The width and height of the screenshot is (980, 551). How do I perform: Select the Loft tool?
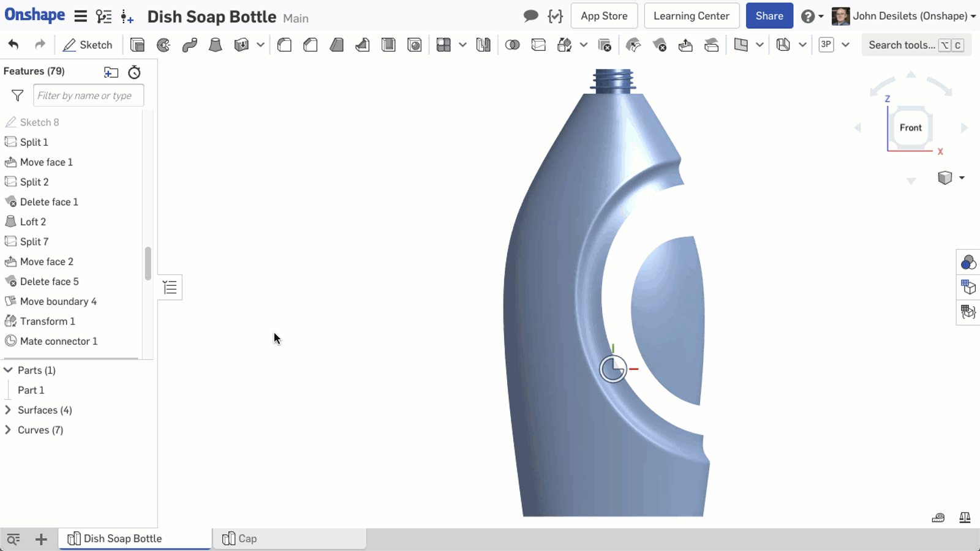(x=216, y=45)
